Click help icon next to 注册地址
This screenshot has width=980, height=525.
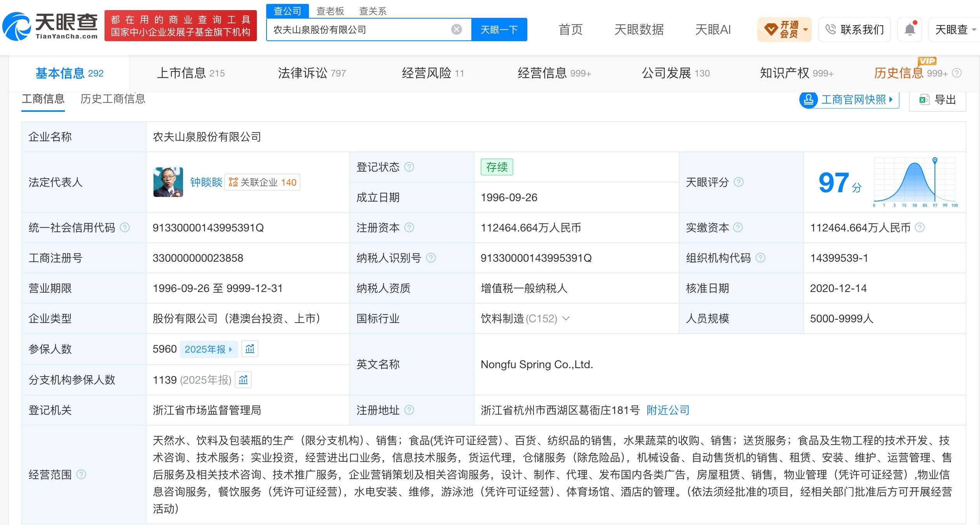[x=409, y=410]
